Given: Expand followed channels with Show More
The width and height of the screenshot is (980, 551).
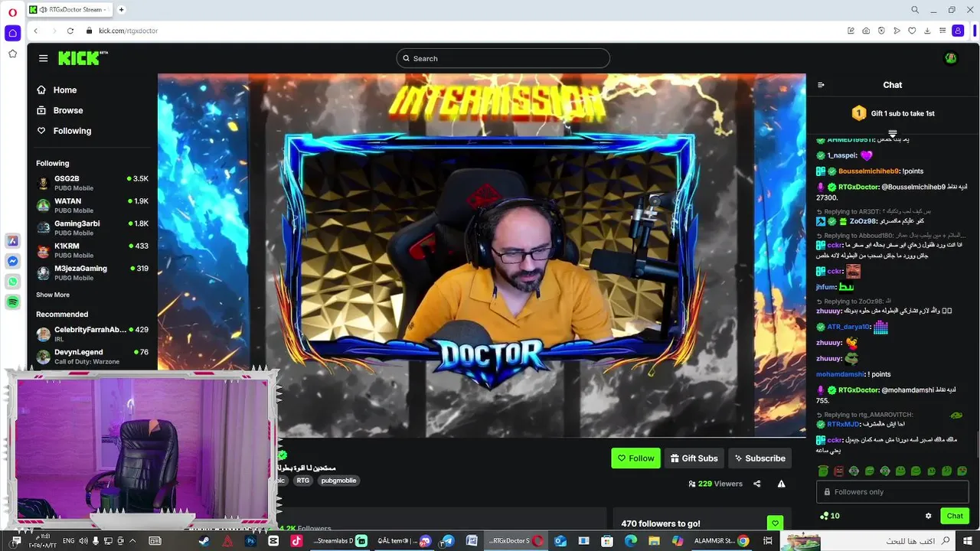Looking at the screenshot, I should click(x=53, y=295).
